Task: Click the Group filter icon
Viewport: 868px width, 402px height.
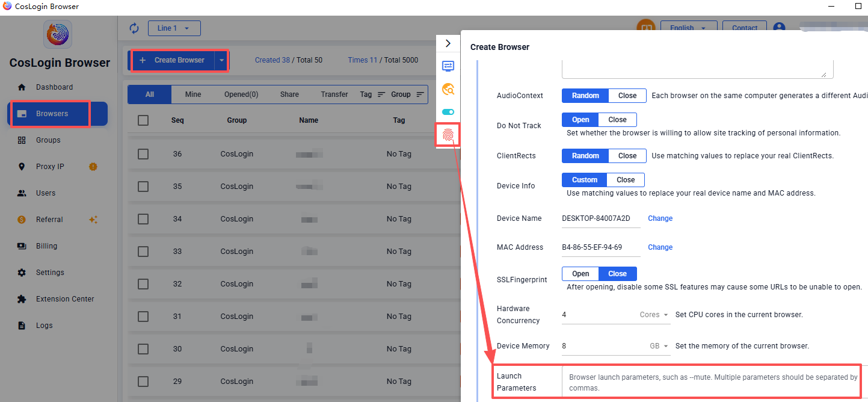Action: tap(420, 94)
